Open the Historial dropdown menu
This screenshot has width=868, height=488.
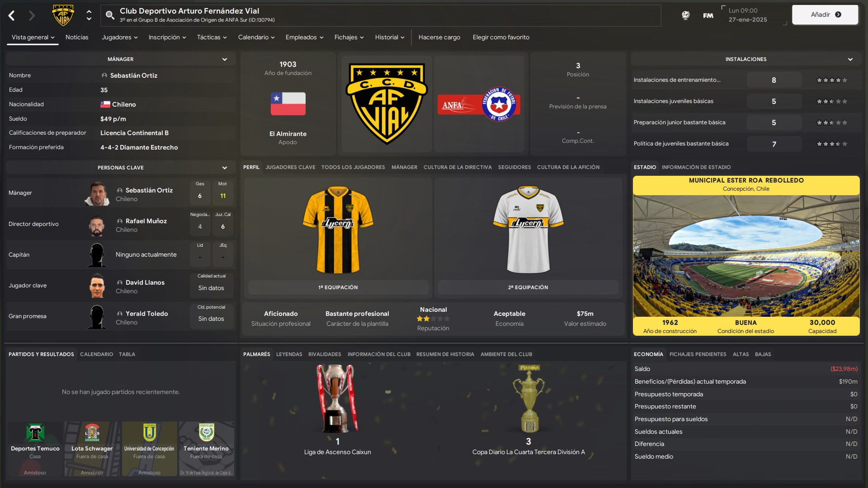(x=390, y=37)
